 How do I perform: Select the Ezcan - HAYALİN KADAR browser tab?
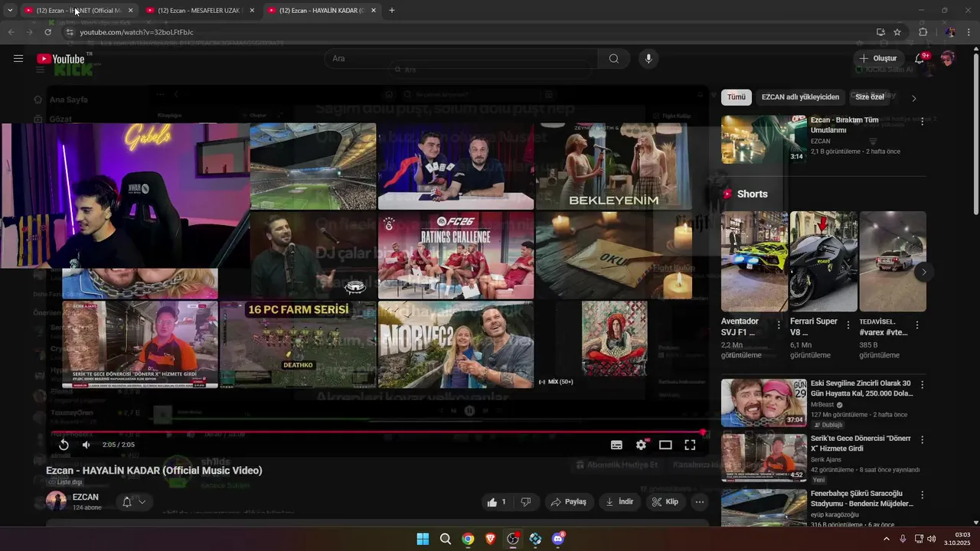pyautogui.click(x=322, y=11)
